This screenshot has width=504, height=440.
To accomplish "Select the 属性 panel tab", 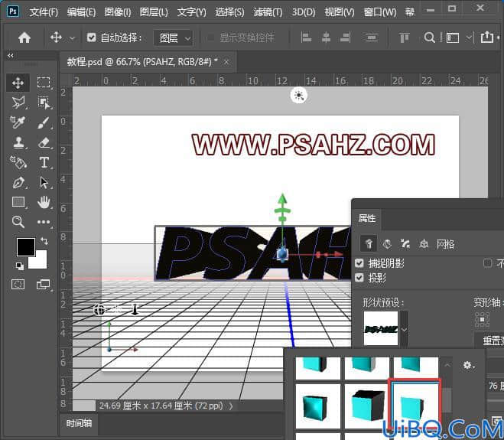I will (x=367, y=218).
